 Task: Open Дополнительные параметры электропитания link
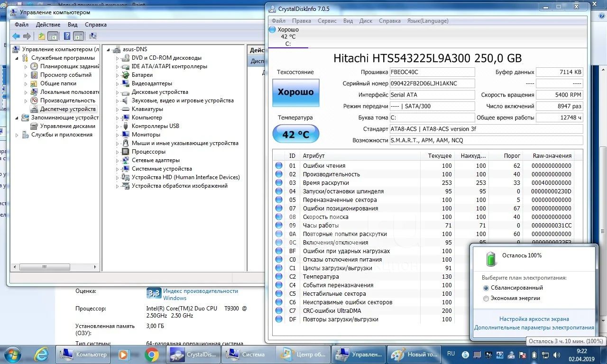pyautogui.click(x=534, y=328)
